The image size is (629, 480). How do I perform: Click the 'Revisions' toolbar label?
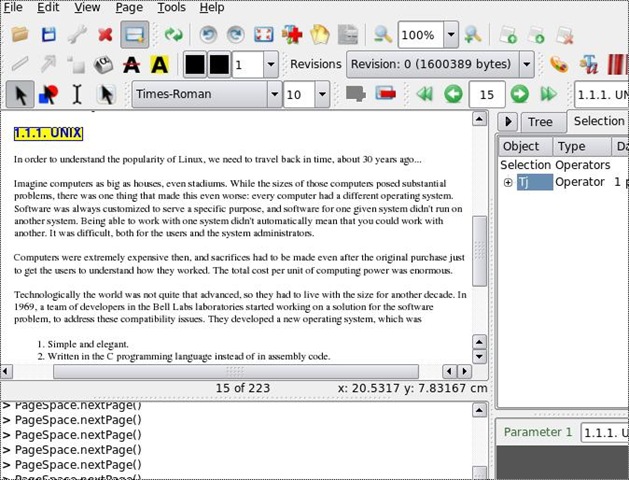[x=316, y=64]
